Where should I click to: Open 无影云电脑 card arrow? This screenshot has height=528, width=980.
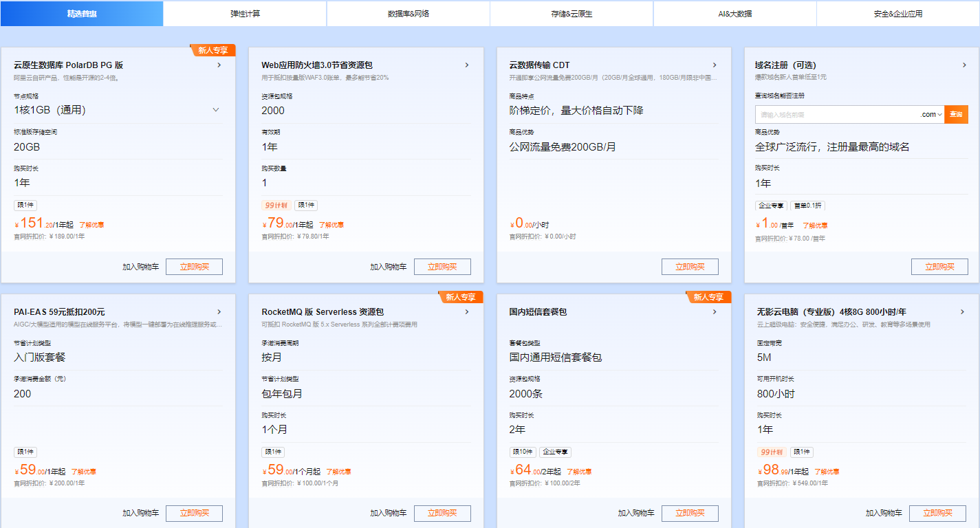(962, 312)
